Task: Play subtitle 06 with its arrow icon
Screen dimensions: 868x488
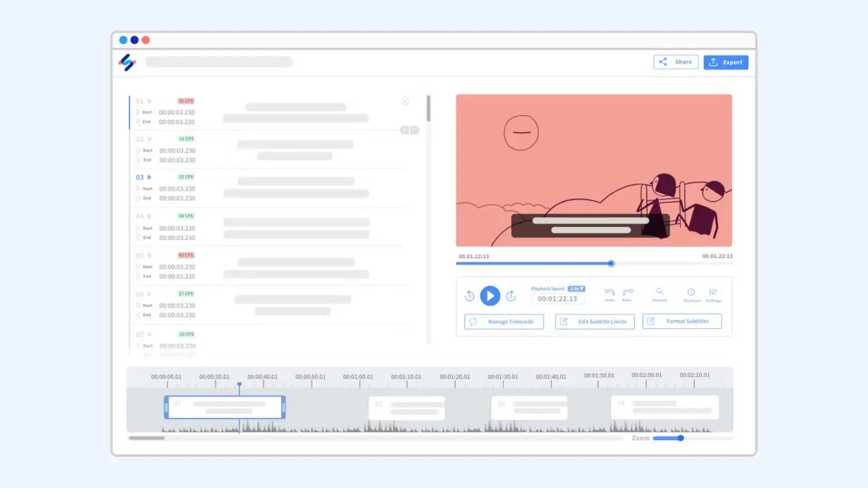Action: [x=149, y=294]
